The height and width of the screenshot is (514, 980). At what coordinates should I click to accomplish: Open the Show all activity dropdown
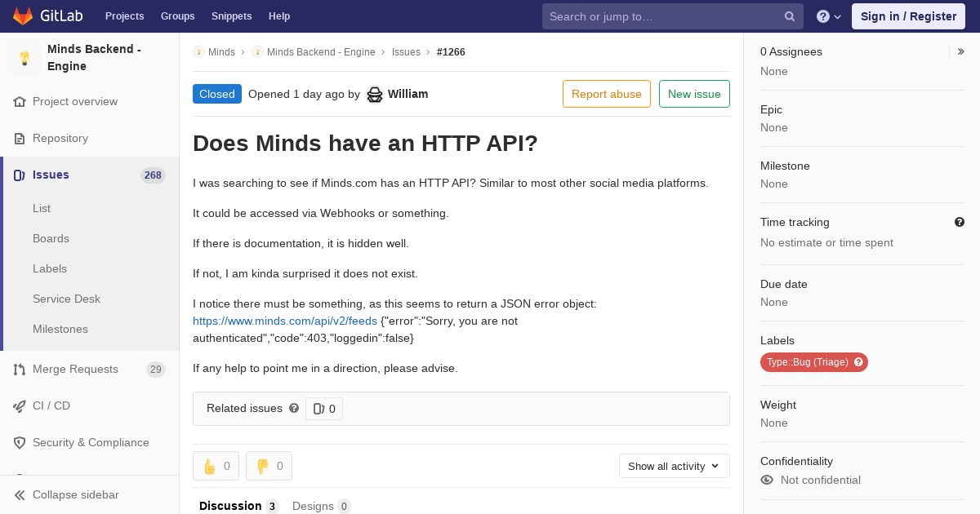674,466
